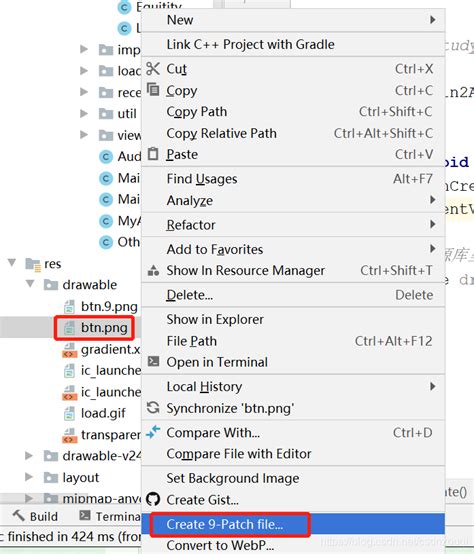Open the New submenu
474x554 pixels.
click(293, 20)
